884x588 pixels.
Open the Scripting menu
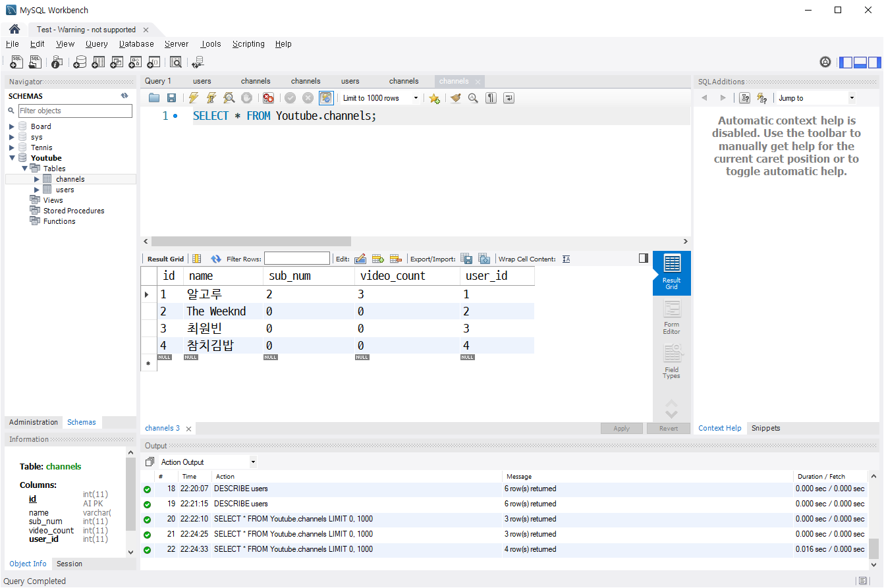(x=248, y=44)
